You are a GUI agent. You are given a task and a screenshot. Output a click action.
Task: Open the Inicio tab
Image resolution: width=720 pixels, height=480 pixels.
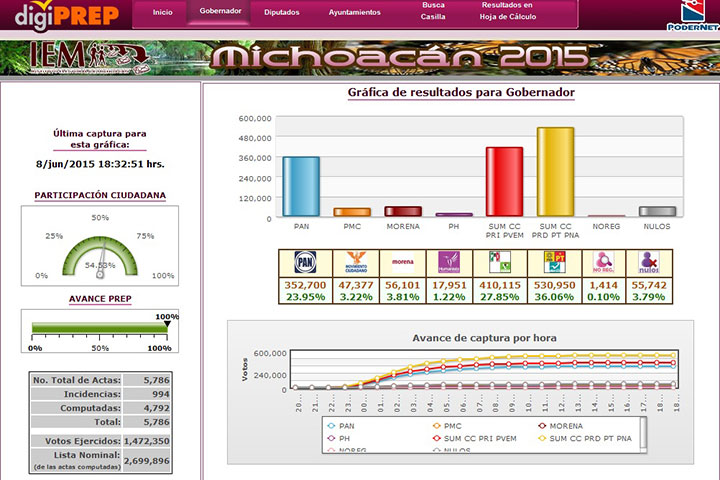(162, 13)
